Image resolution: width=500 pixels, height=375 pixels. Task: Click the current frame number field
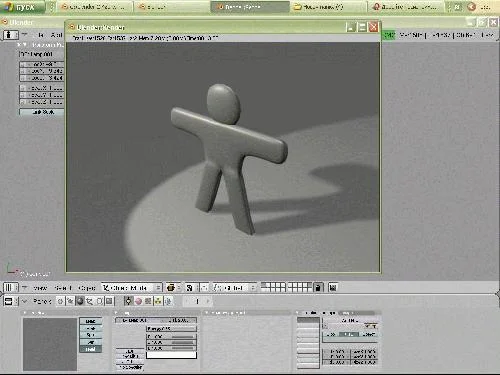(197, 301)
